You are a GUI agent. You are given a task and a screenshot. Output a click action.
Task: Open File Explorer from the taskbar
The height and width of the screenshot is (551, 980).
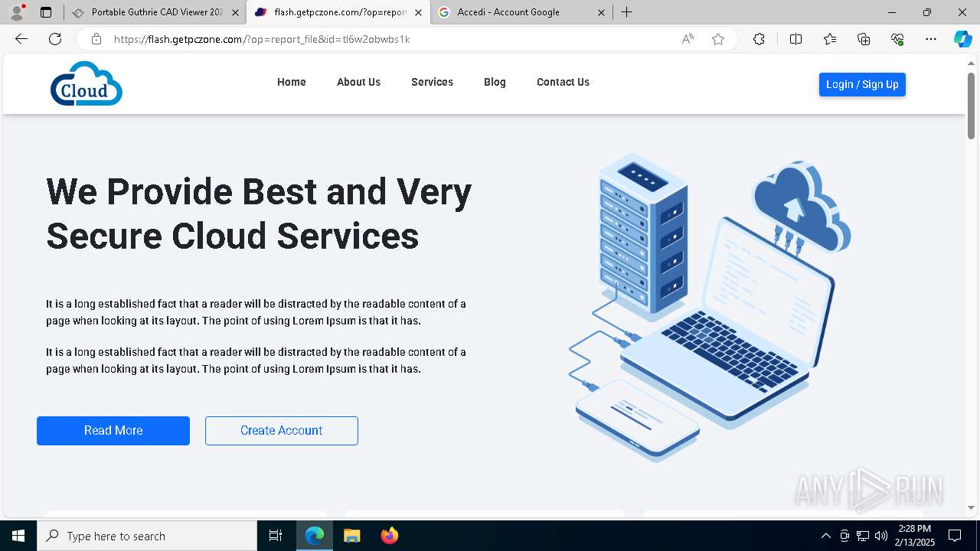coord(351,536)
